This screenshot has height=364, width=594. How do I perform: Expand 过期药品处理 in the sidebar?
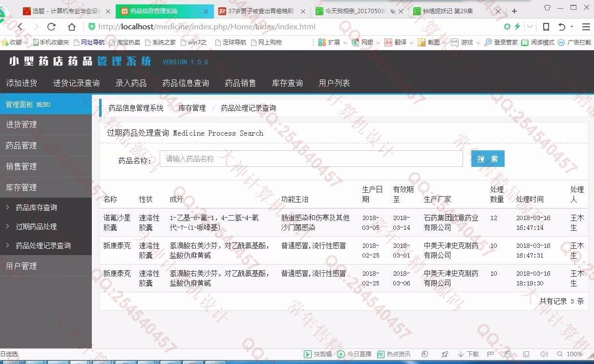coord(36,226)
